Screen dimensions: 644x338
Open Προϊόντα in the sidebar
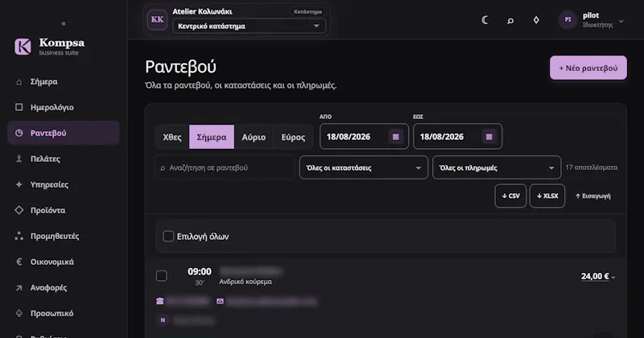pyautogui.click(x=64, y=210)
